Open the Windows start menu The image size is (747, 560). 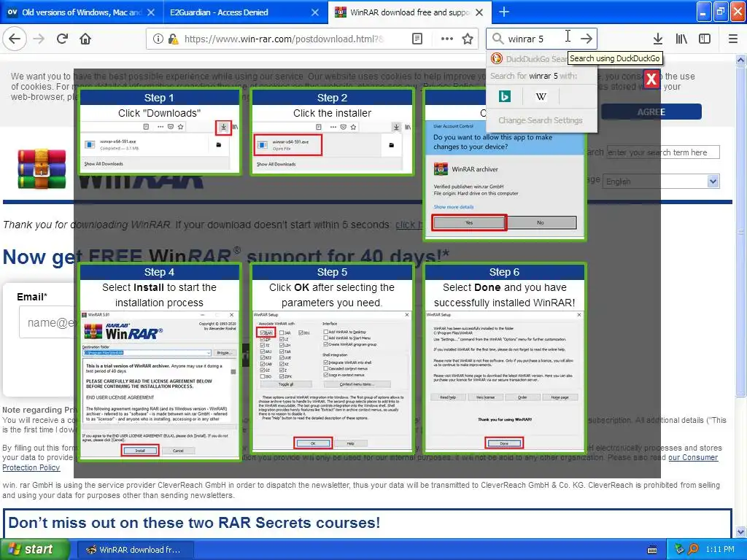(34, 550)
